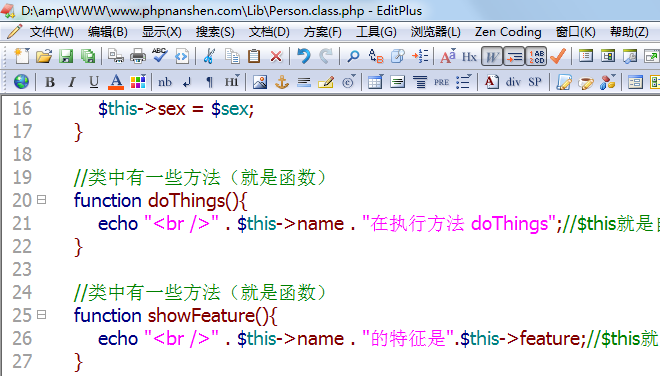Click the Hx hex viewer icon
This screenshot has width=660, height=376.
pos(469,57)
